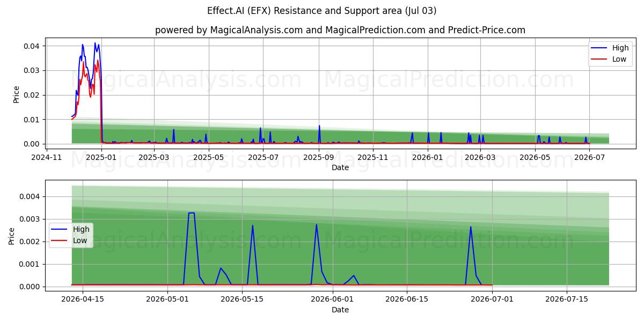This screenshot has height=322, width=644.
Task: Click the '2025-03' date tick label
Action: click(154, 157)
